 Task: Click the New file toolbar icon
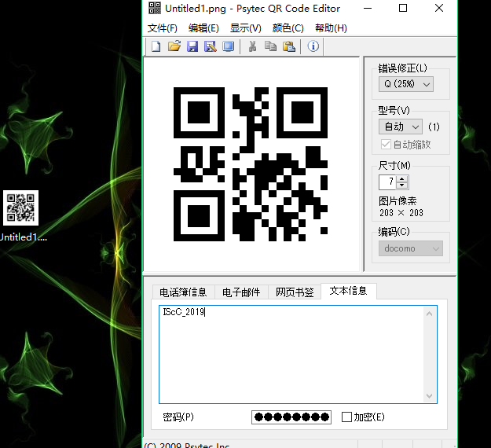[156, 46]
